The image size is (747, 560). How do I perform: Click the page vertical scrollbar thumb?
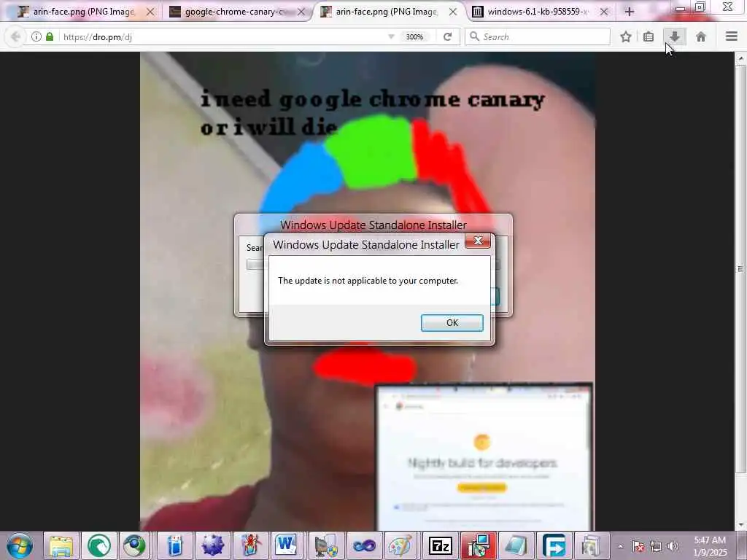click(x=740, y=269)
